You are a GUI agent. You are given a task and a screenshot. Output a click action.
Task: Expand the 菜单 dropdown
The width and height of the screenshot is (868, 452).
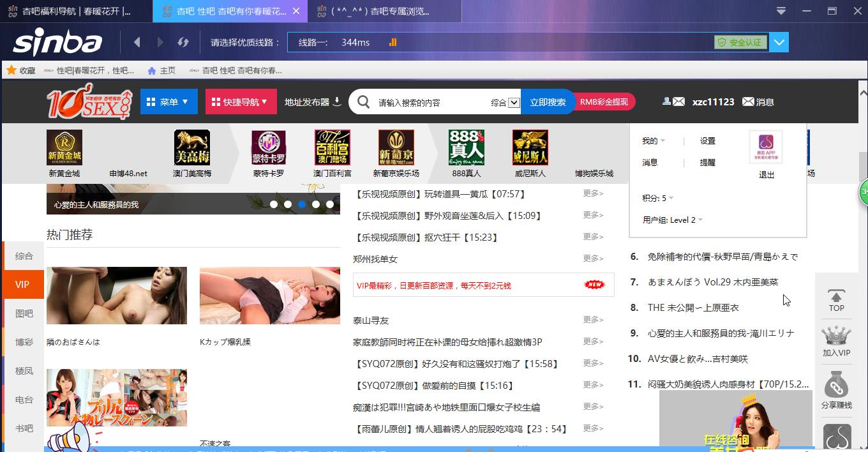point(168,102)
